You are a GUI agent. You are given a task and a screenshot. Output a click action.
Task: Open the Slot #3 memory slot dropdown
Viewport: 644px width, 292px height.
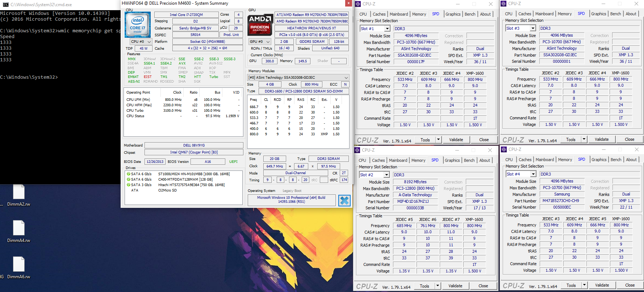tap(533, 28)
